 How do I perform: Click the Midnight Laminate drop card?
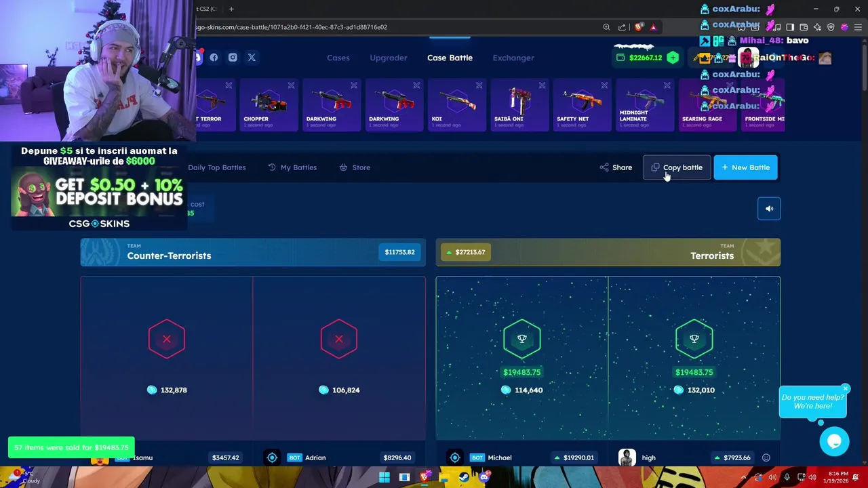(x=644, y=104)
